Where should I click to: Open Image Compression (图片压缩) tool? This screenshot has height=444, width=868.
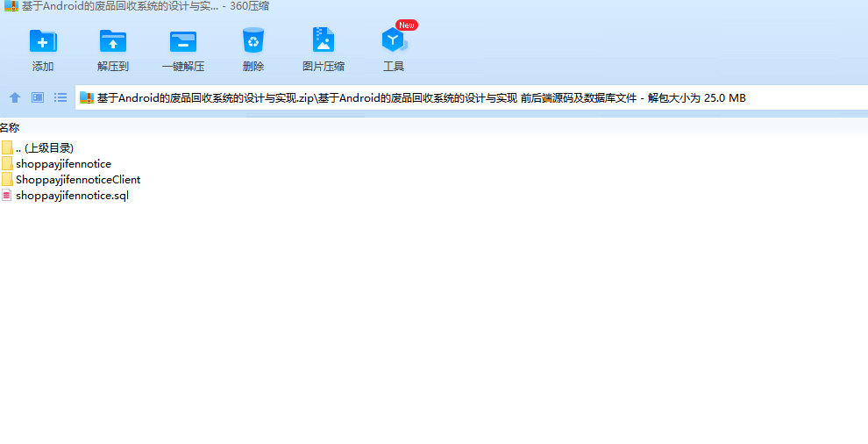pyautogui.click(x=324, y=41)
